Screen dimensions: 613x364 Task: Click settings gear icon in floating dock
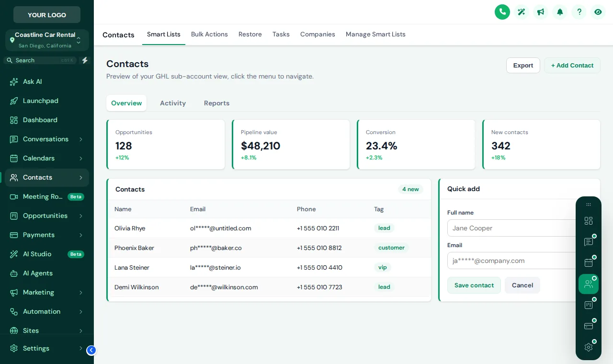pyautogui.click(x=589, y=347)
